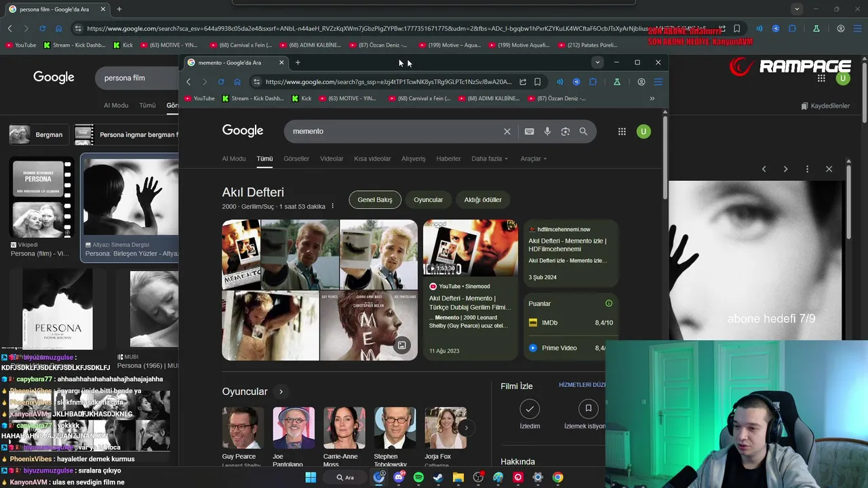Open browser profile icon in front window
Screen dimensions: 868x488
click(x=642, y=82)
